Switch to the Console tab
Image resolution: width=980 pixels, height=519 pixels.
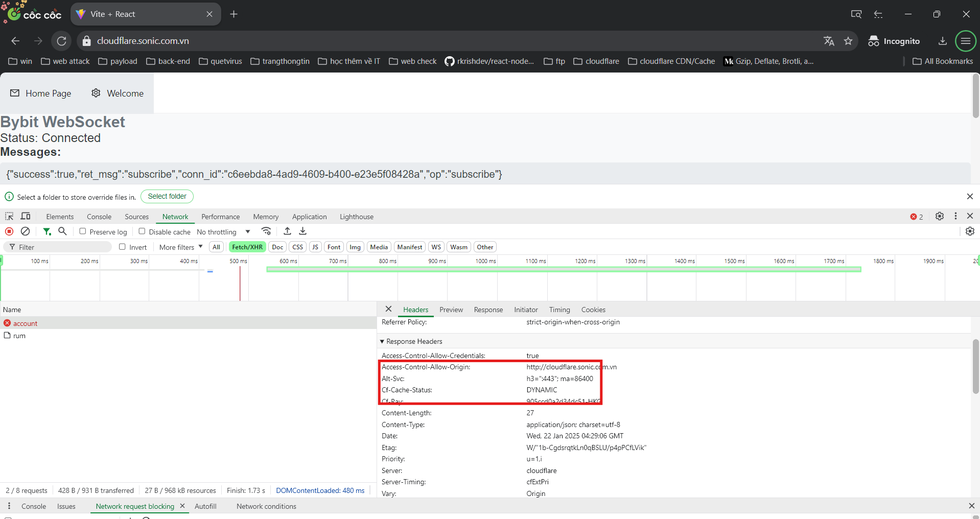[99, 217]
